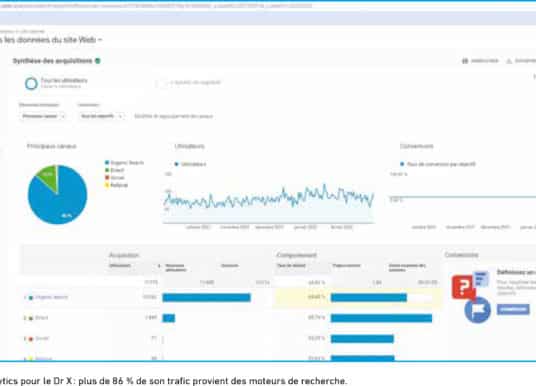Click the blue flag goal icon
536x386 pixels.
point(478,310)
